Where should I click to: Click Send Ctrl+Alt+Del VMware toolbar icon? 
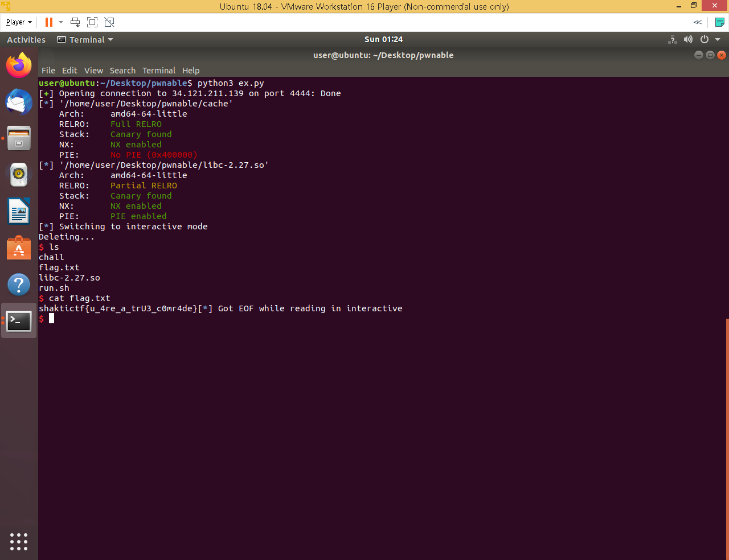(75, 22)
